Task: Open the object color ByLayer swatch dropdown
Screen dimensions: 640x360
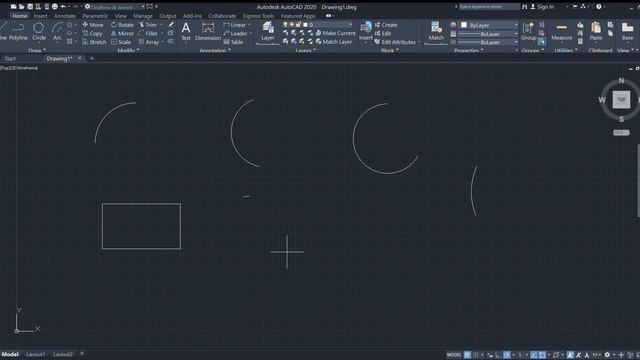Action: pos(489,25)
